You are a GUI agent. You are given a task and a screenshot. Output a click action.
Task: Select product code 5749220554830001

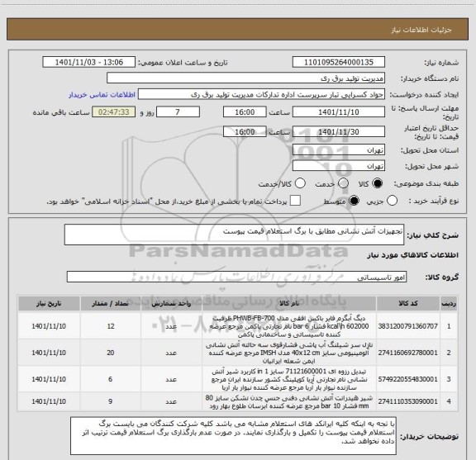tap(407, 379)
